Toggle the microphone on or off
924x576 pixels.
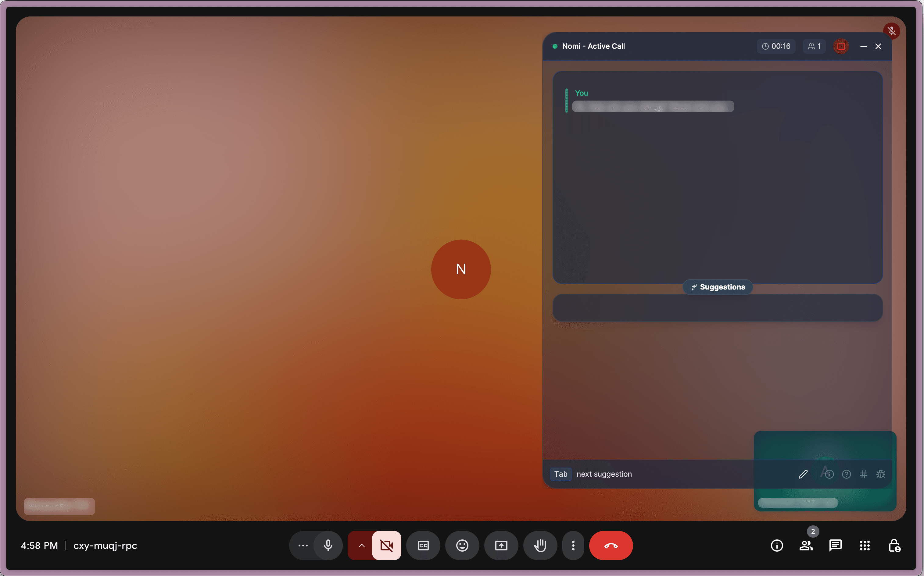click(x=328, y=546)
